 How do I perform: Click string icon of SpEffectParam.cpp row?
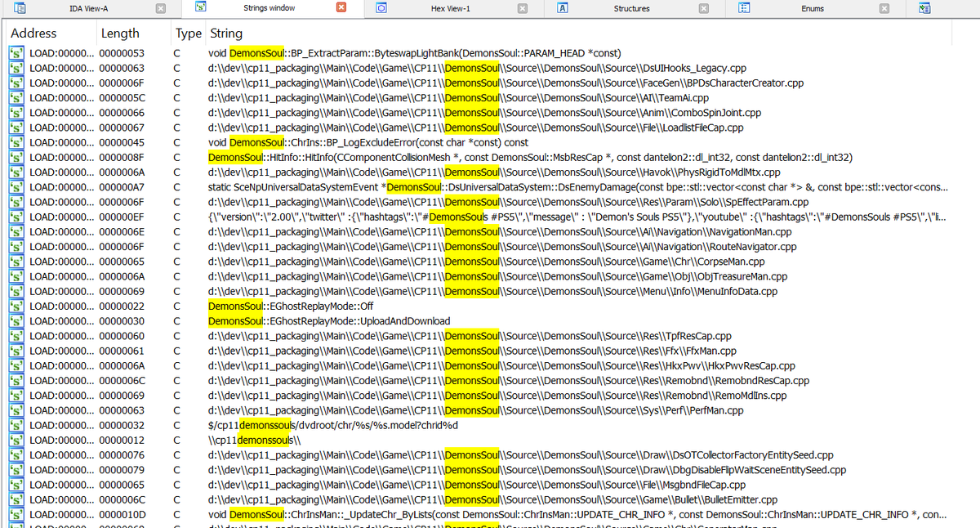(x=16, y=202)
